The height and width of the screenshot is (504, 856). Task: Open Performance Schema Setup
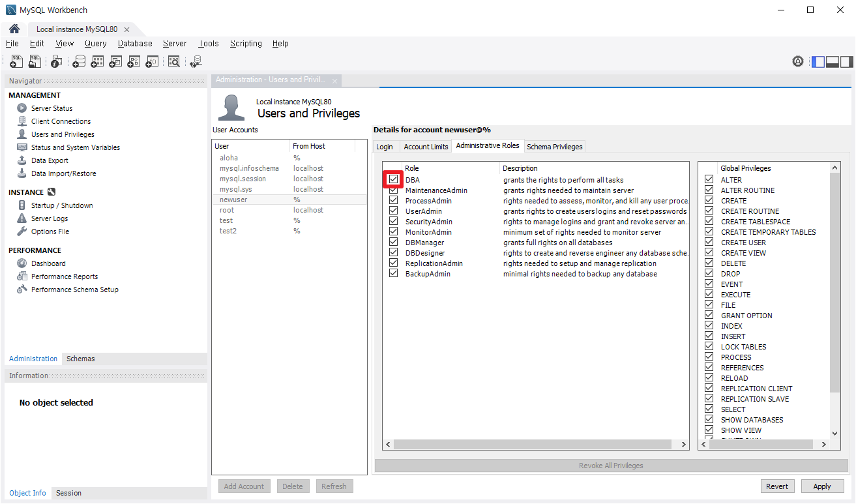pyautogui.click(x=74, y=289)
